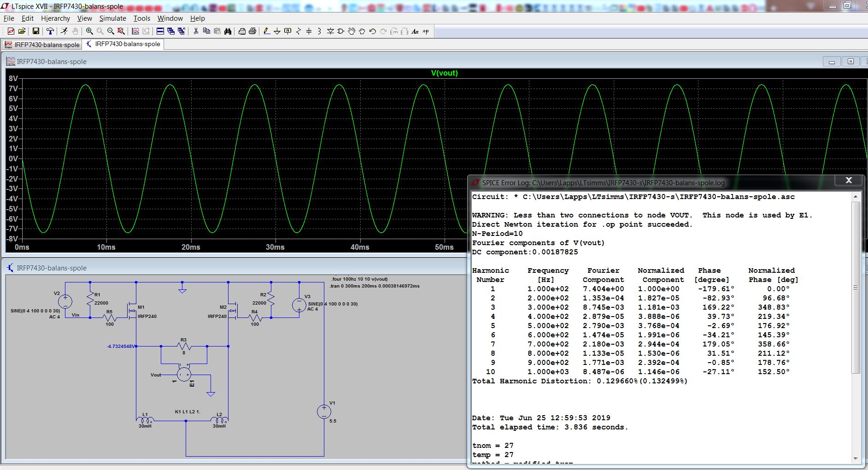The width and height of the screenshot is (868, 470).
Task: Open the Simulate menu
Action: click(x=112, y=18)
